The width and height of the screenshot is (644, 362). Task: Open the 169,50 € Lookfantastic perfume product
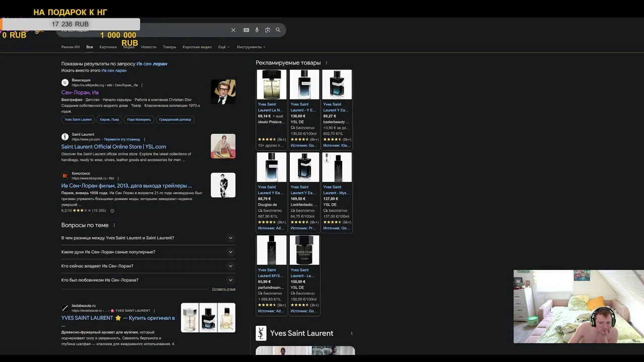pos(304,192)
